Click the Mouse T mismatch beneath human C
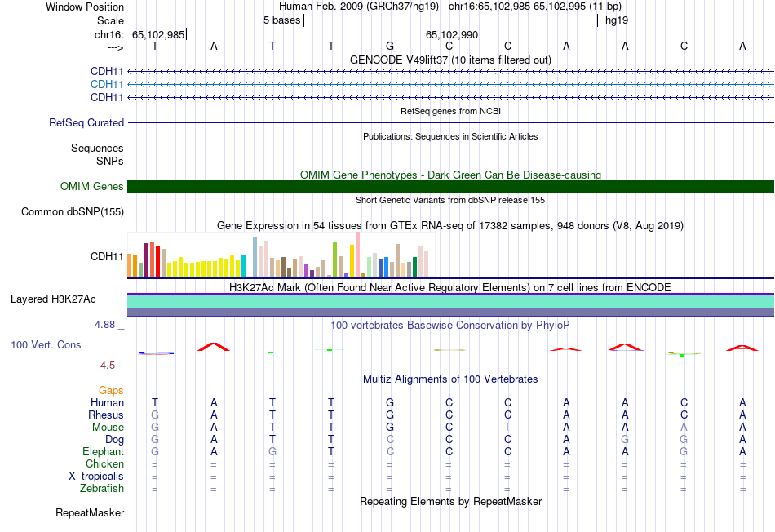775x532 pixels. [507, 428]
